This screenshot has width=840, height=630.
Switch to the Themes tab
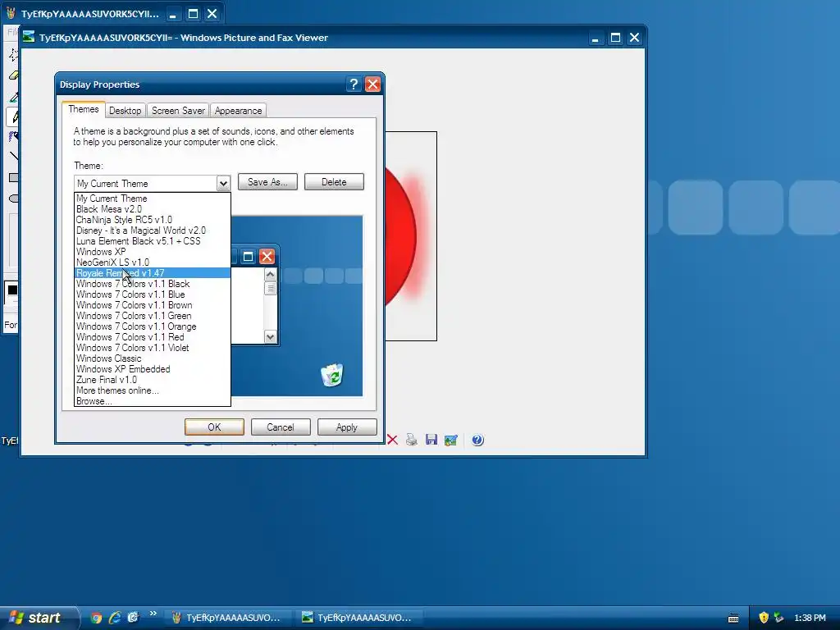pos(84,109)
